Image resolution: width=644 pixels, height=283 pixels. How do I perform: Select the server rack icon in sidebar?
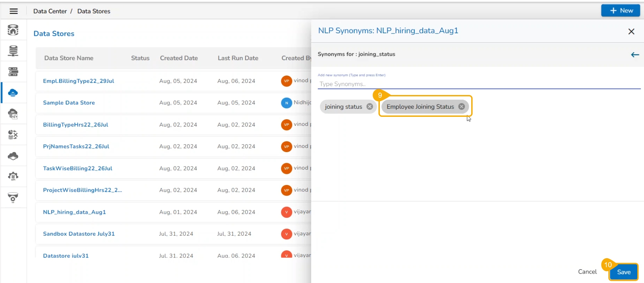tap(13, 72)
